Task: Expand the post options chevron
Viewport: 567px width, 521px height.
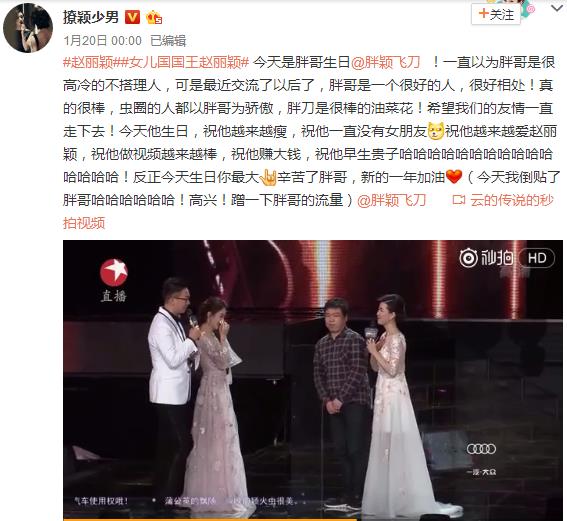Action: [558, 8]
